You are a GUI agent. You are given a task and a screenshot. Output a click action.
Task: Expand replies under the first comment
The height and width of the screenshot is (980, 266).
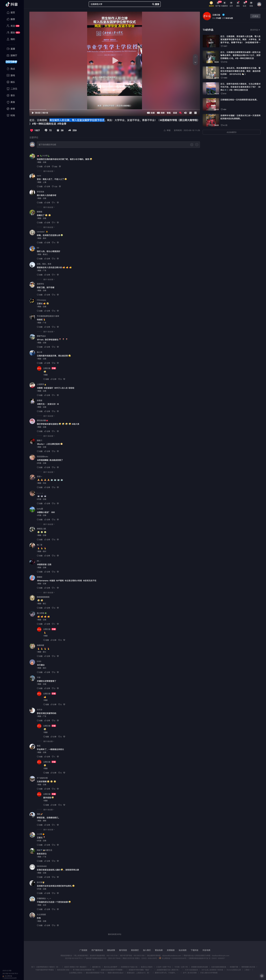[49, 171]
